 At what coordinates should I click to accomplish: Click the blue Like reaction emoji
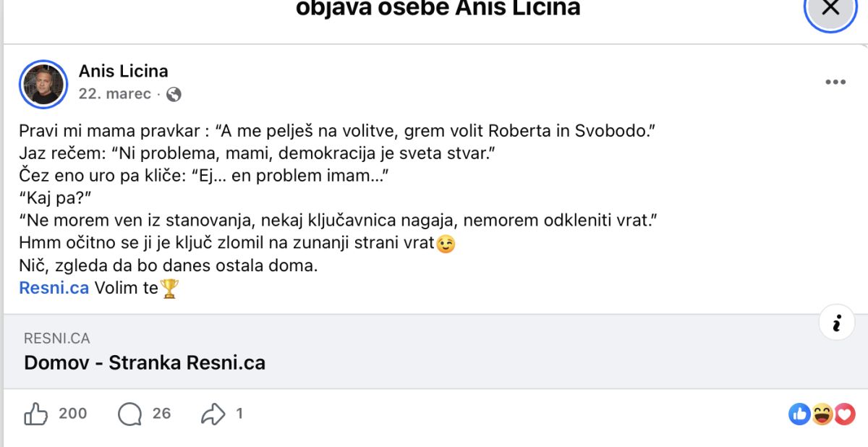coord(799,414)
